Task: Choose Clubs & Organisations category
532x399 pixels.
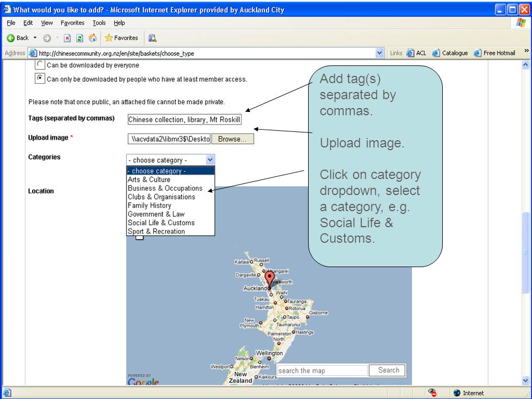Action: tap(171, 197)
